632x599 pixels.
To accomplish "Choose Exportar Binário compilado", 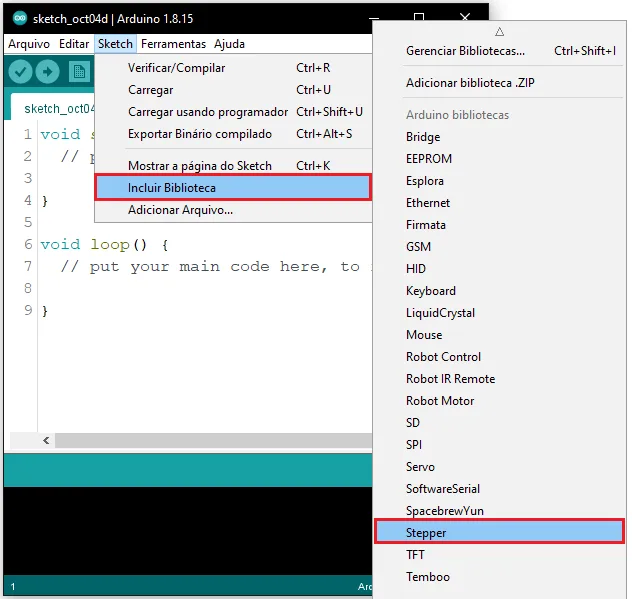I will [x=233, y=133].
